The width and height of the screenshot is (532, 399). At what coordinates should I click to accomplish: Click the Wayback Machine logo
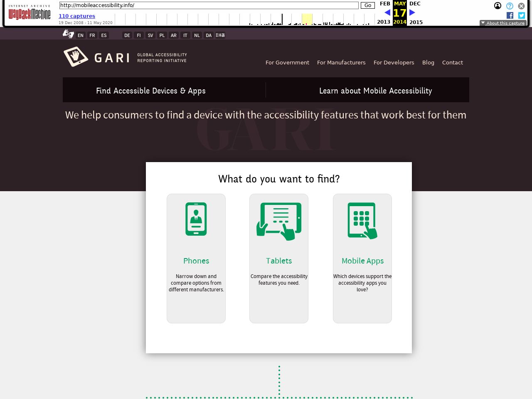coord(30,13)
